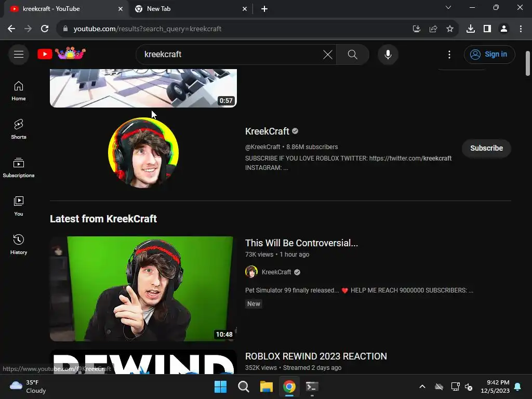This screenshot has height=399, width=532.
Task: Open Windows Start menu
Action: [x=220, y=387]
